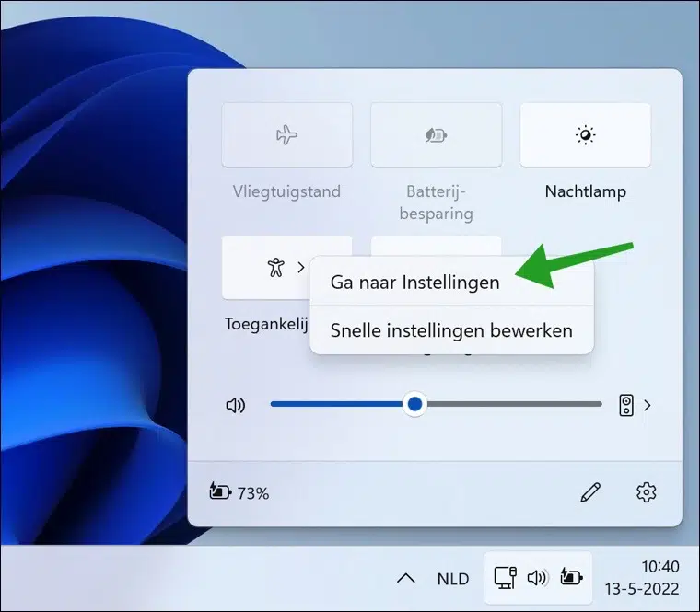The width and height of the screenshot is (700, 612).
Task: Toggle Batterijbesparing battery saver tile
Action: 437,134
